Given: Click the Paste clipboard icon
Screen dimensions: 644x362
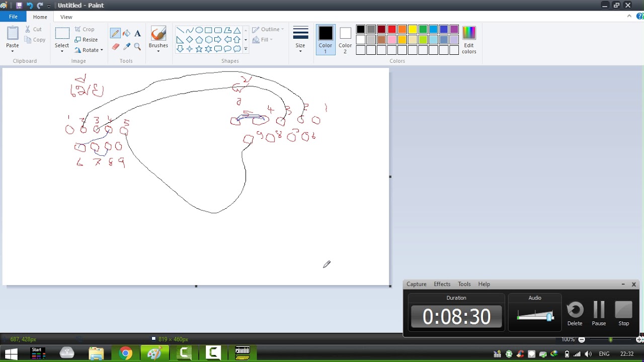Looking at the screenshot, I should [x=13, y=33].
